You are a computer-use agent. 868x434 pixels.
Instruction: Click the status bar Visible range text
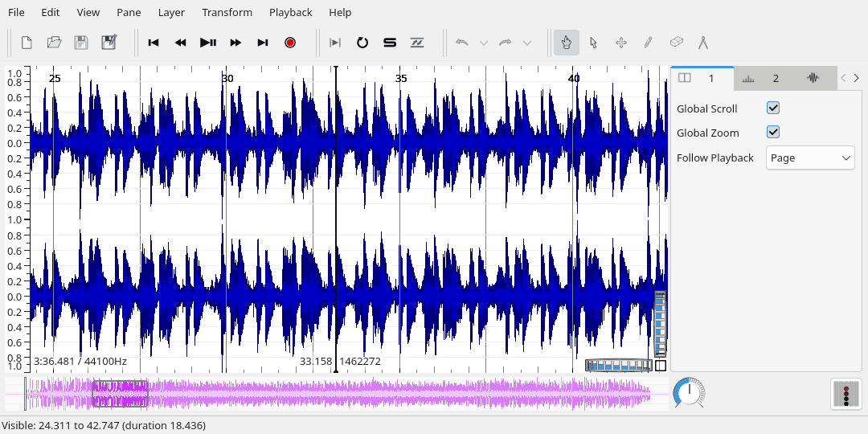[104, 426]
